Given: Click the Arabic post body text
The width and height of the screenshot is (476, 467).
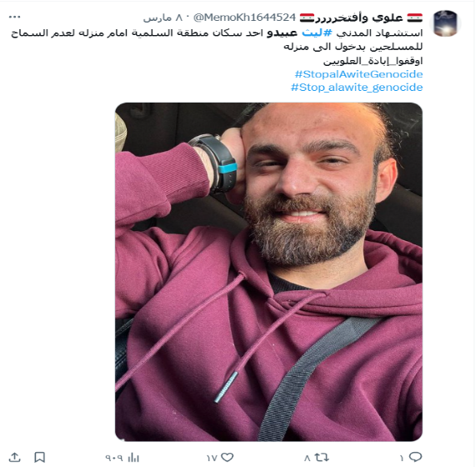Looking at the screenshot, I should pyautogui.click(x=217, y=47).
